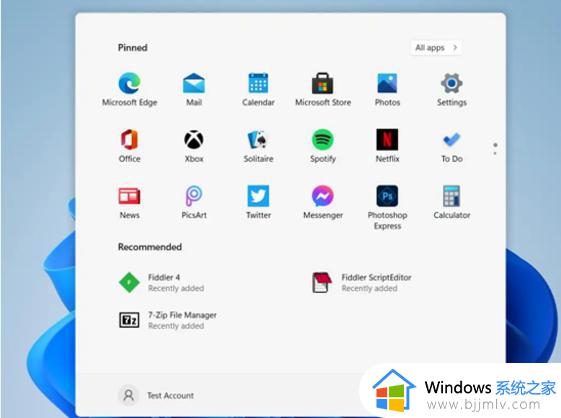Open the Calendar app

pos(258,89)
